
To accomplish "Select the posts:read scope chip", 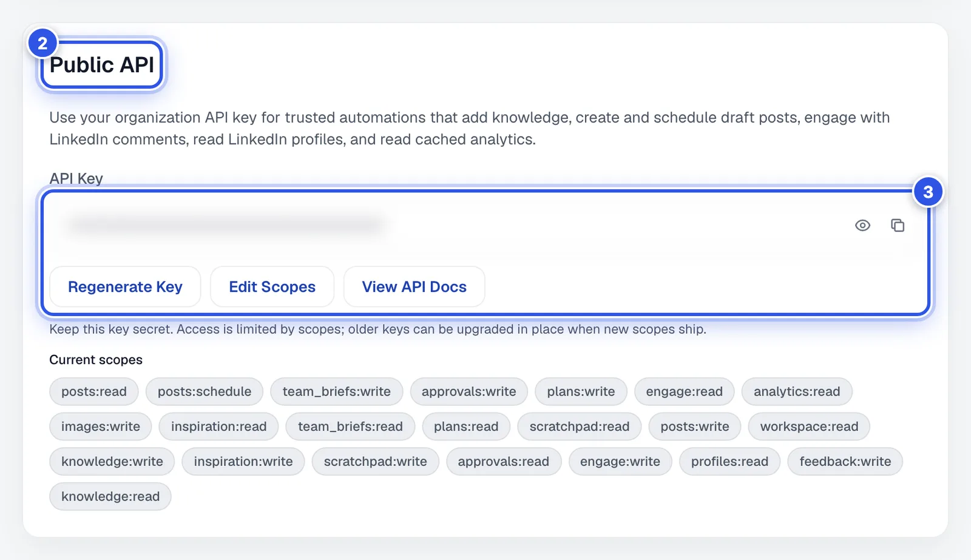I will [x=94, y=391].
